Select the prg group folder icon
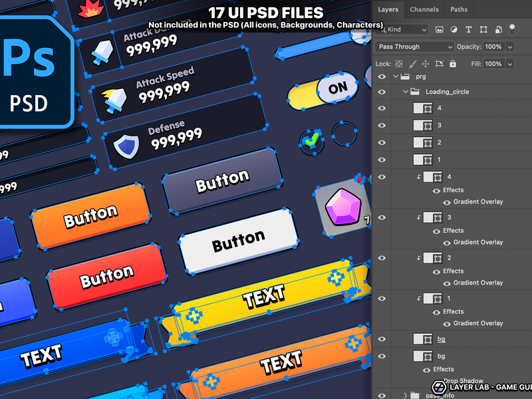Image resolution: width=532 pixels, height=399 pixels. pos(405,76)
